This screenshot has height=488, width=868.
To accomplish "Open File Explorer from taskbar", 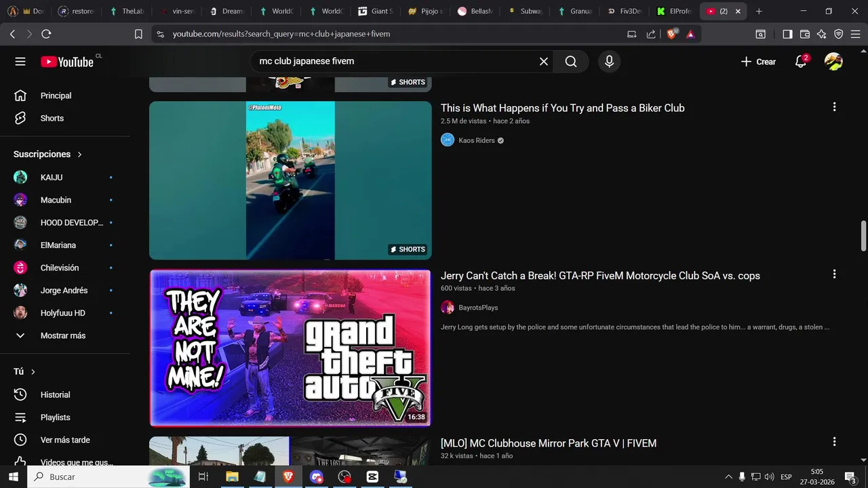I will click(x=232, y=476).
